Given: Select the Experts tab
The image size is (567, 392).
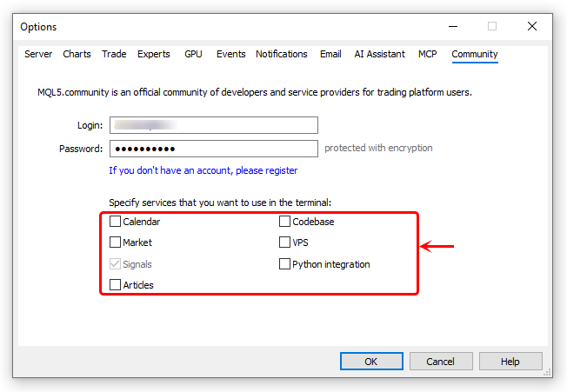Looking at the screenshot, I should click(154, 54).
